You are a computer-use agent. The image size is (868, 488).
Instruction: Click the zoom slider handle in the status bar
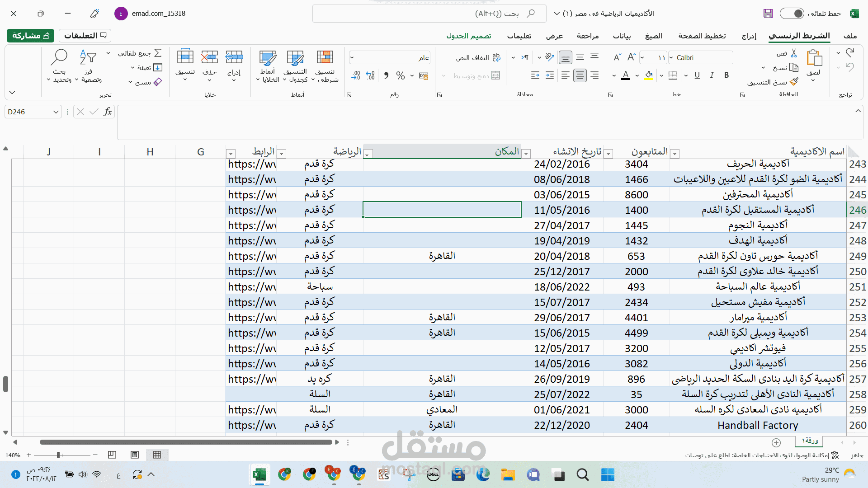(x=58, y=455)
